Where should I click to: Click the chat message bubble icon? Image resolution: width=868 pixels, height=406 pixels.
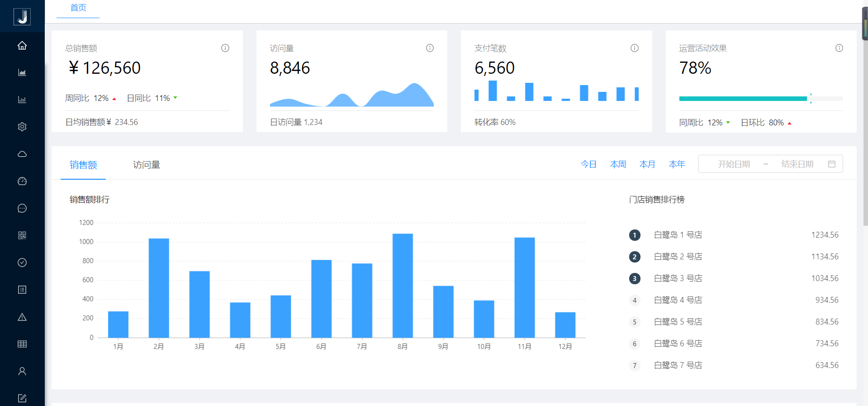coord(22,209)
